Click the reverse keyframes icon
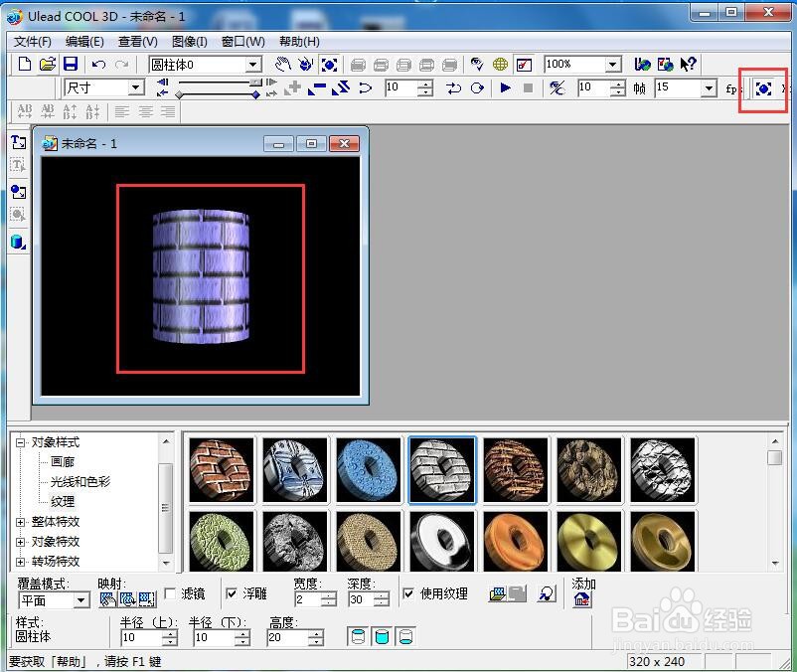Viewport: 797px width, 672px height. [x=341, y=87]
